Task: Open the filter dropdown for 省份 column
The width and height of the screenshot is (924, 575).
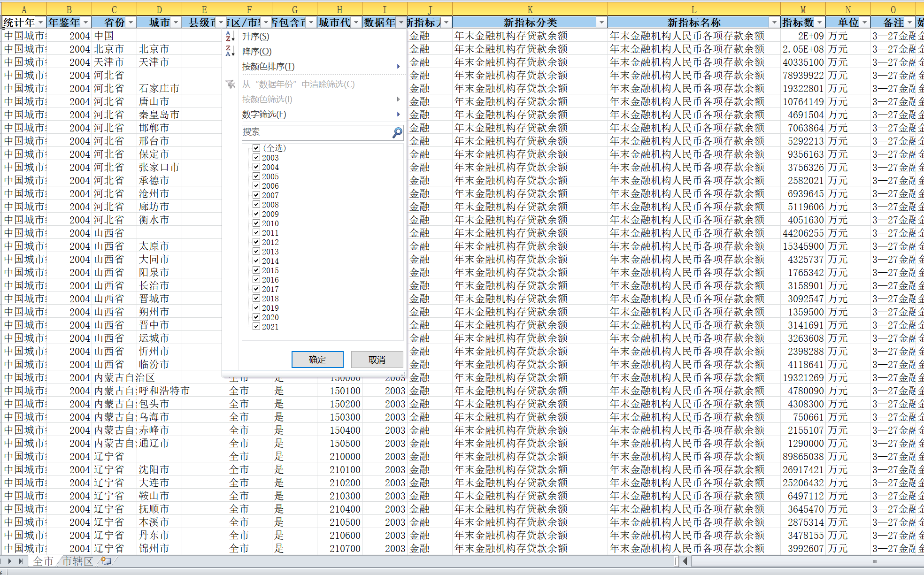Action: 131,23
